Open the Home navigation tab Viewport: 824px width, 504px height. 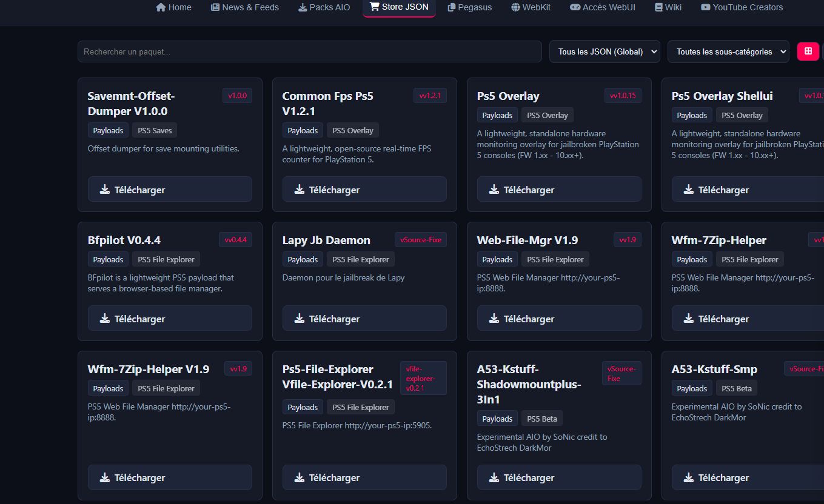pos(173,7)
